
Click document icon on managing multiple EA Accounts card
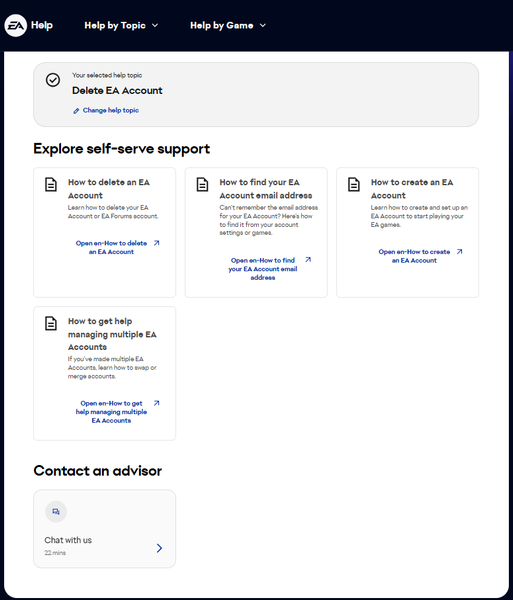pos(51,323)
